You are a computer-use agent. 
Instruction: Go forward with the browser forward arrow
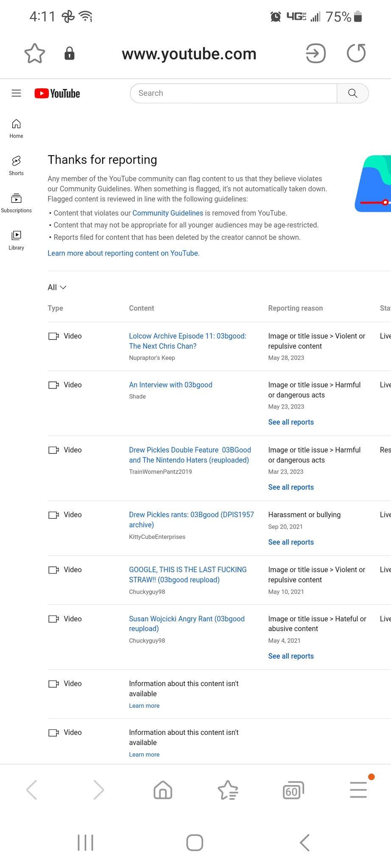pos(98,790)
